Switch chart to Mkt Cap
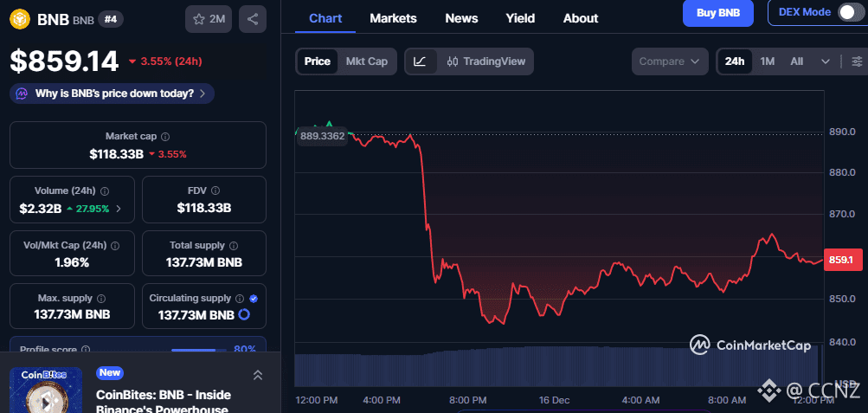The image size is (868, 413). pyautogui.click(x=367, y=61)
